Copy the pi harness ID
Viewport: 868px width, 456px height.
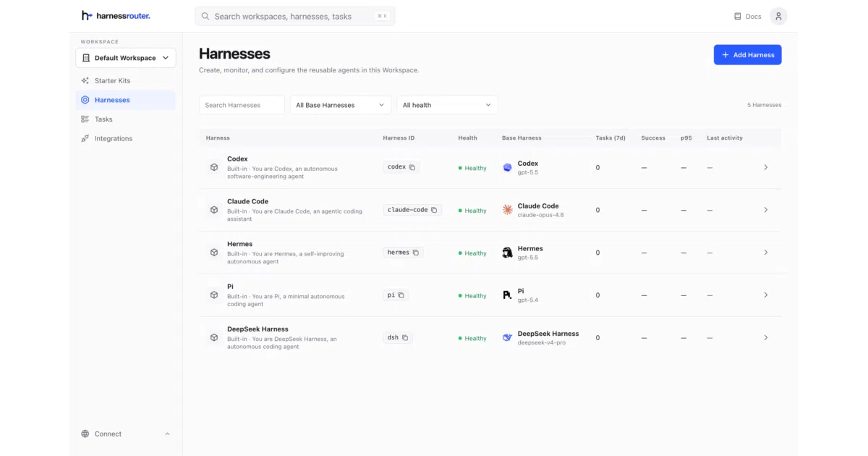(x=401, y=295)
